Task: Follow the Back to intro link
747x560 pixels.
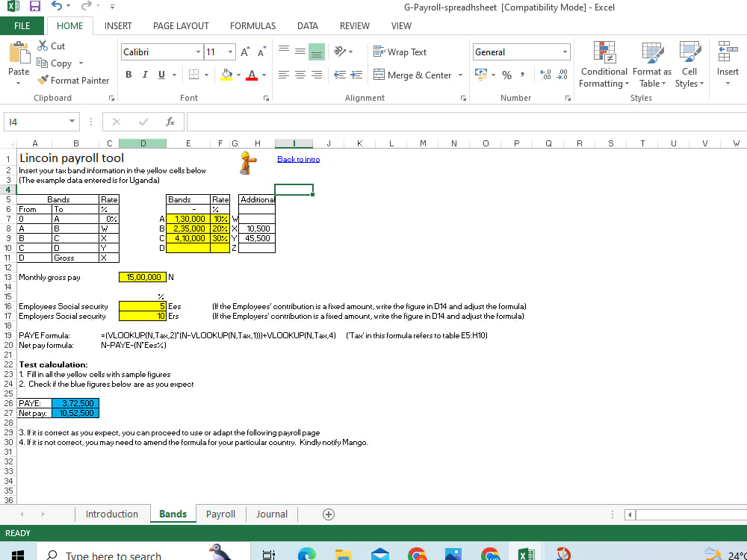Action: (298, 159)
